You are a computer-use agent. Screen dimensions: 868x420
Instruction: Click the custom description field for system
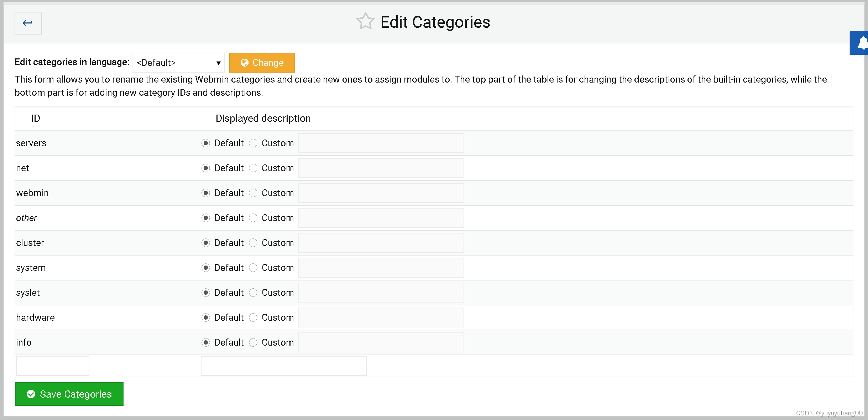(x=381, y=267)
